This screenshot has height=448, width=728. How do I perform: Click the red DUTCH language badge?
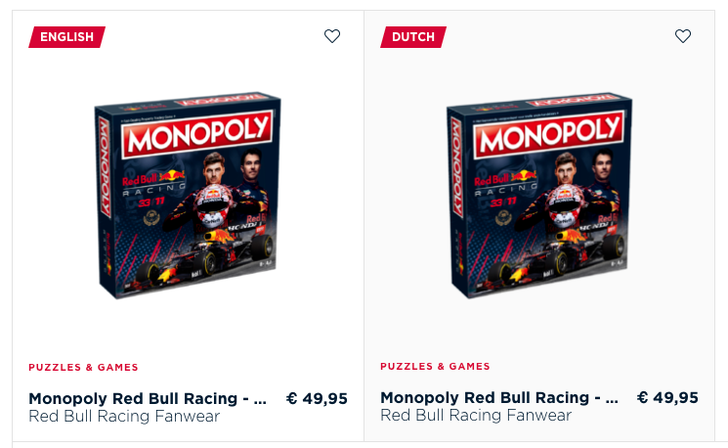tap(413, 37)
